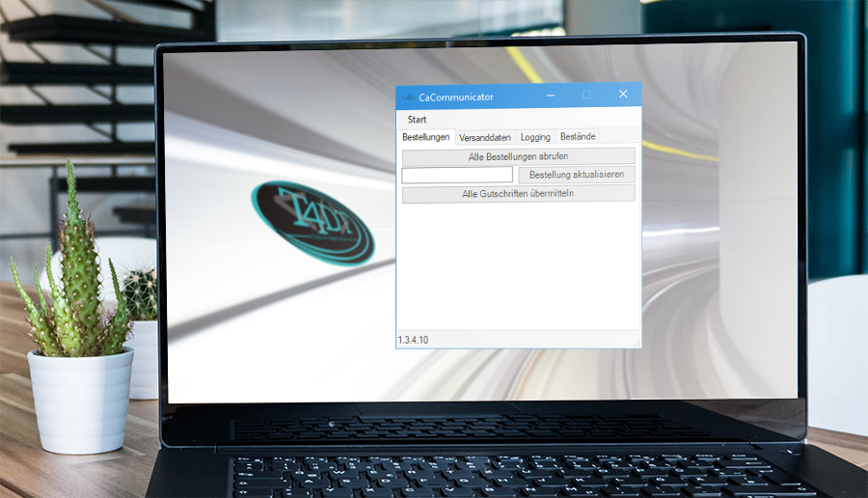Close the CaCommunicator window
The height and width of the screenshot is (498, 868).
click(x=623, y=95)
